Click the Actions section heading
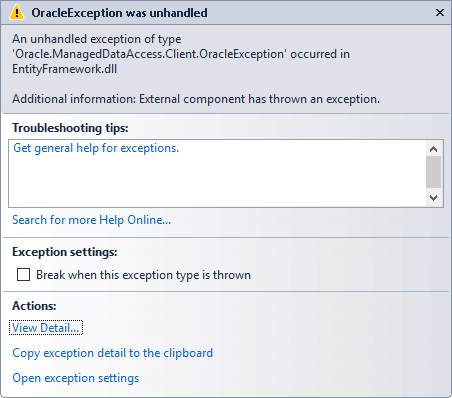This screenshot has height=398, width=452. [34, 306]
